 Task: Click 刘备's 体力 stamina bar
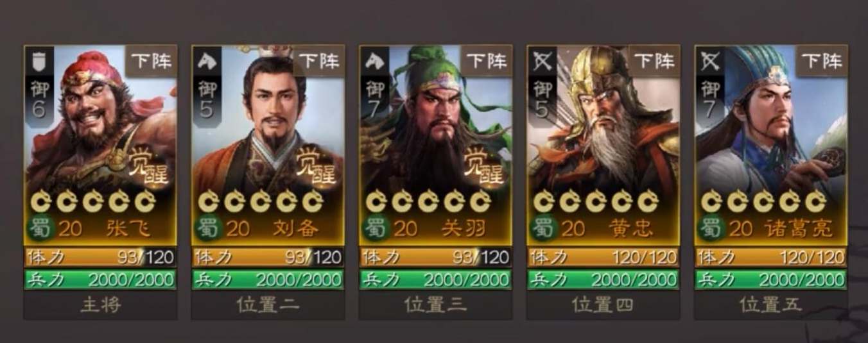tap(268, 258)
